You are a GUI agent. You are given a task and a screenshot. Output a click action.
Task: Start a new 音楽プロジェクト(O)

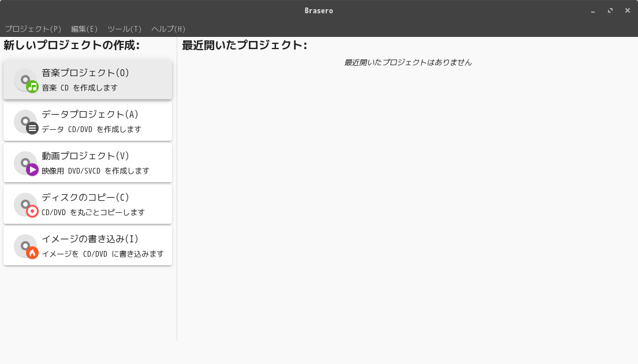click(x=88, y=80)
